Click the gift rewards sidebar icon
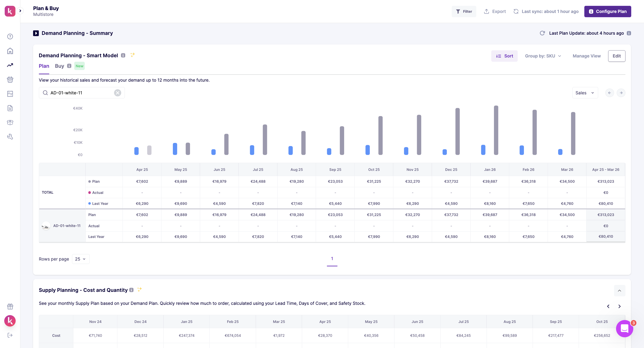This screenshot has height=348, width=644. 10,306
